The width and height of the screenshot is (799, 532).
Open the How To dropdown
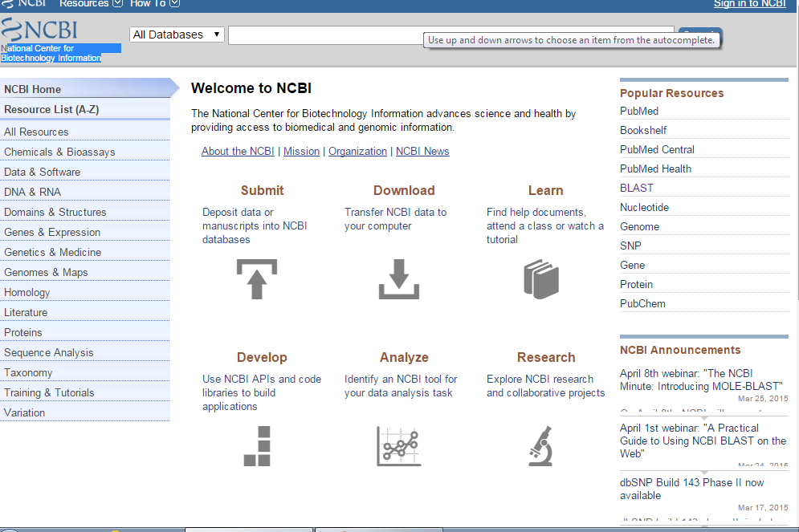tap(153, 4)
